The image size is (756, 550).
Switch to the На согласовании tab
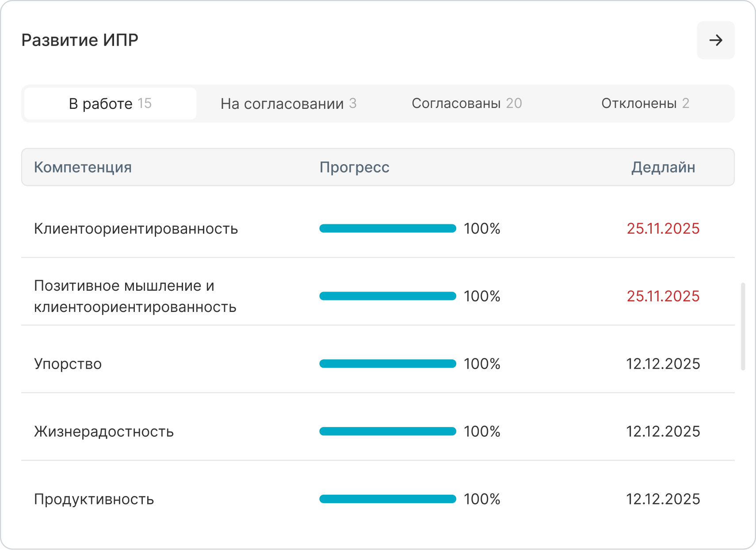click(x=288, y=104)
